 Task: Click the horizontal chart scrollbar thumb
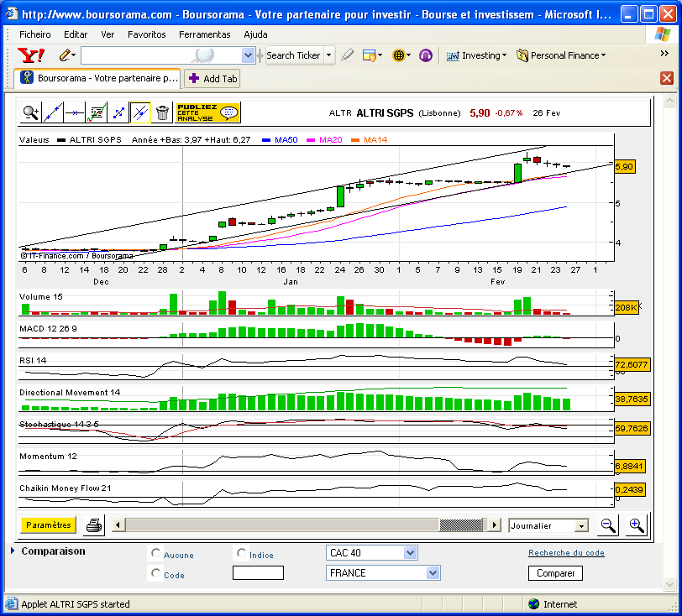(461, 525)
